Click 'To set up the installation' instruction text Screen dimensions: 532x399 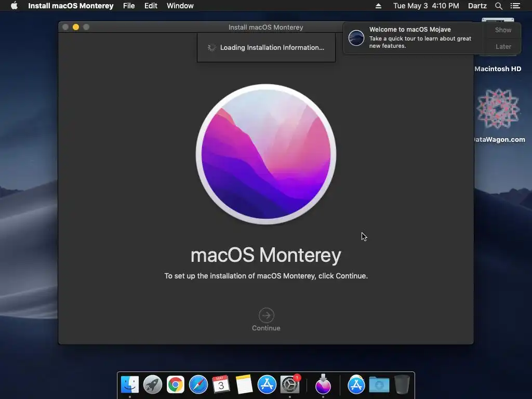pyautogui.click(x=266, y=276)
